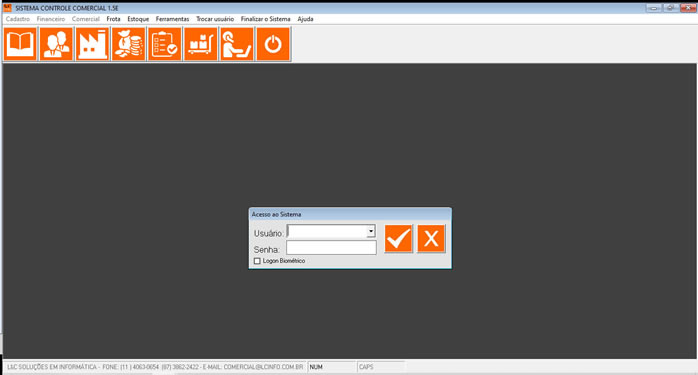Image resolution: width=698 pixels, height=375 pixels.
Task: Select Trocar usuário in menu bar
Action: coord(215,19)
